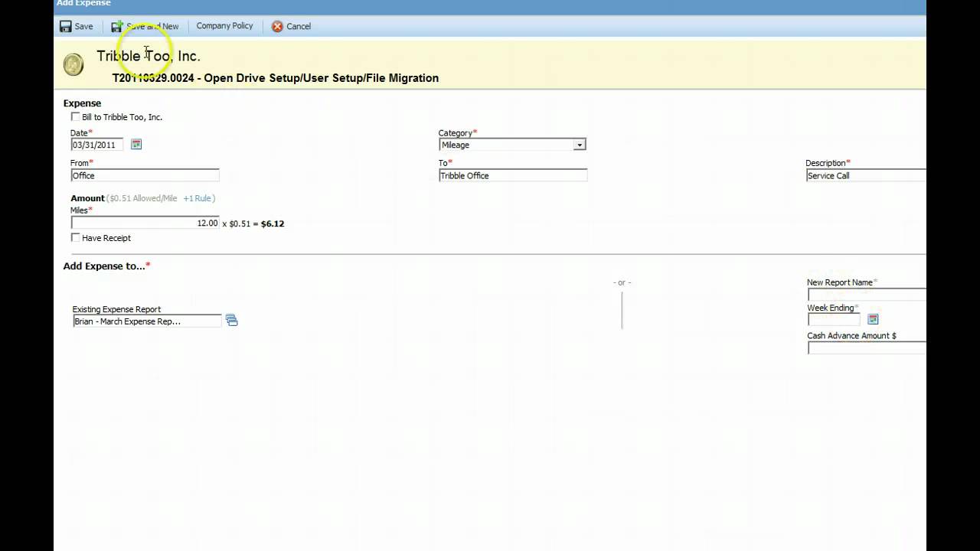Click the Week Ending date field
980x551 pixels.
835,320
